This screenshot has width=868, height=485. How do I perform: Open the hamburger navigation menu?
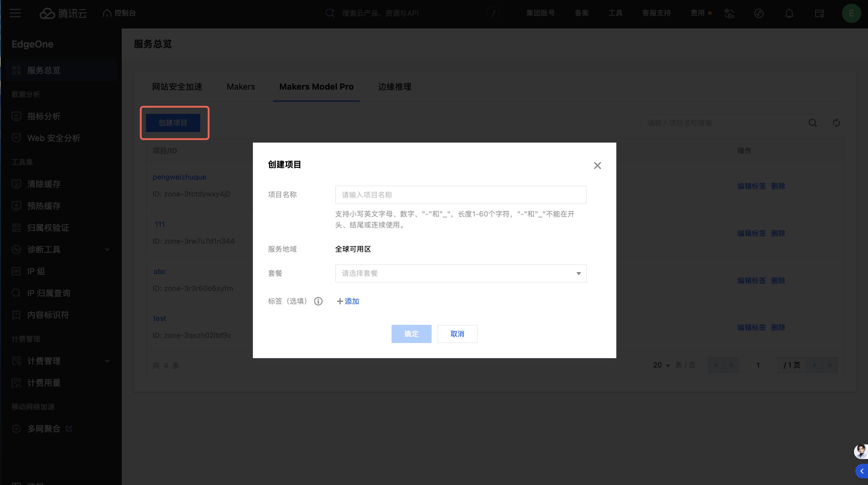tap(15, 13)
